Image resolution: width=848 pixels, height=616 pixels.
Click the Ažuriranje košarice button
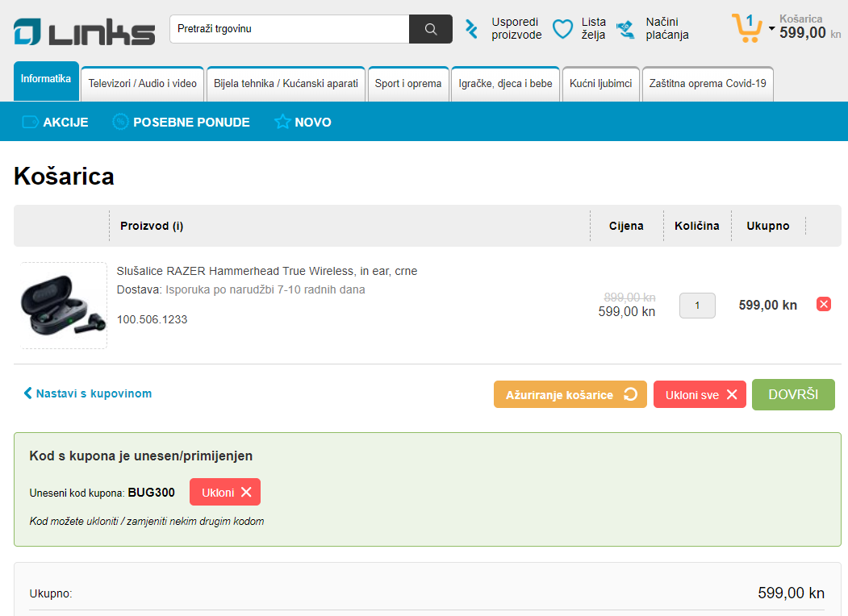[570, 394]
